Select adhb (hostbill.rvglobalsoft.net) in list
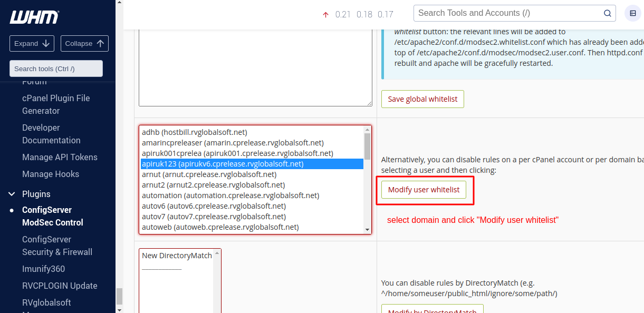Viewport: 644px width, 313px height. [252, 132]
